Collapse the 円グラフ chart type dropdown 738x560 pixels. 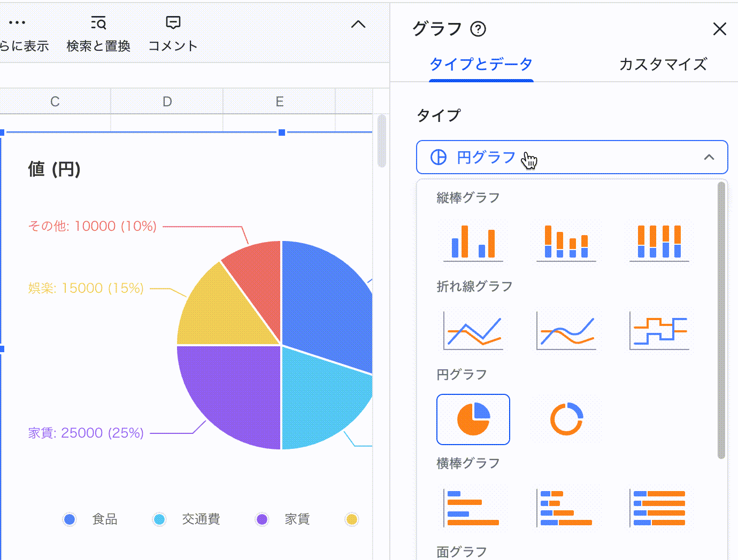point(709,157)
